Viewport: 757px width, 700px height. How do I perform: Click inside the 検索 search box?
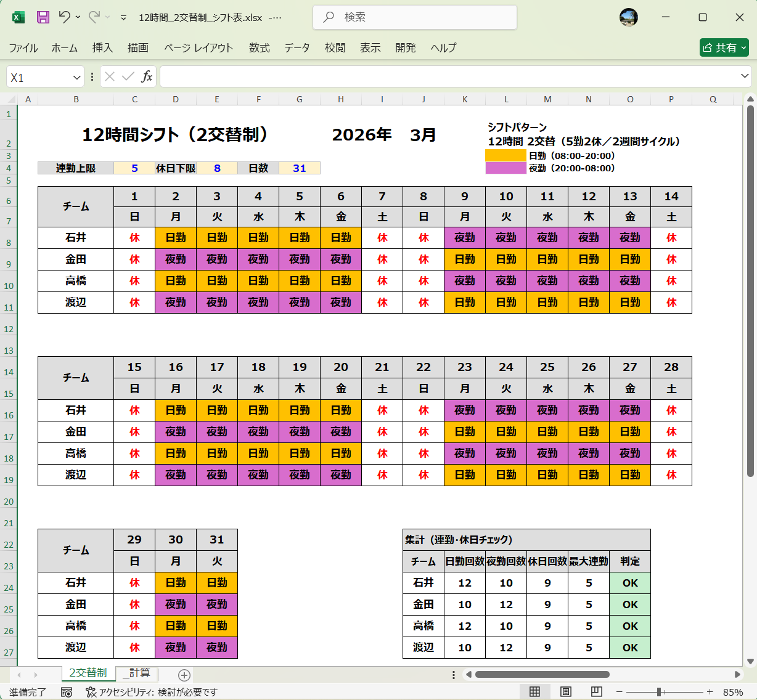(414, 17)
